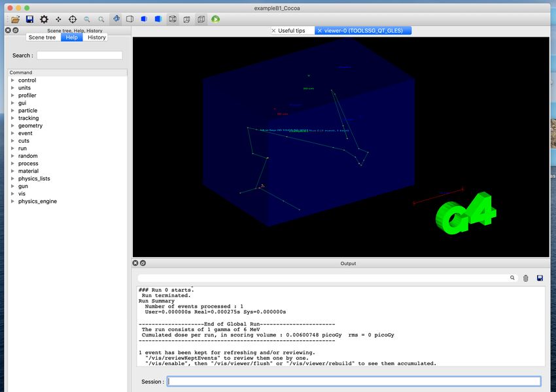The width and height of the screenshot is (556, 392).
Task: Choose perspective projection cube icon
Action: [187, 19]
